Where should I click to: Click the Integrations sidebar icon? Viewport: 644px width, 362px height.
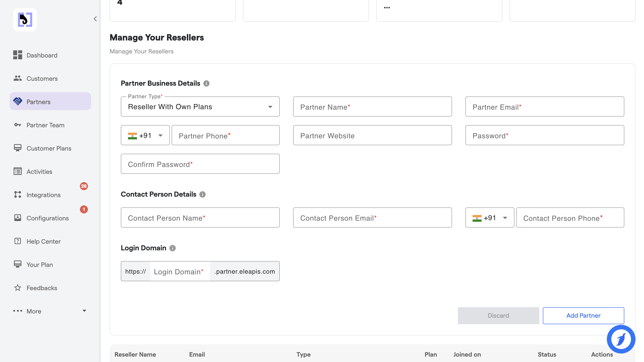point(17,194)
